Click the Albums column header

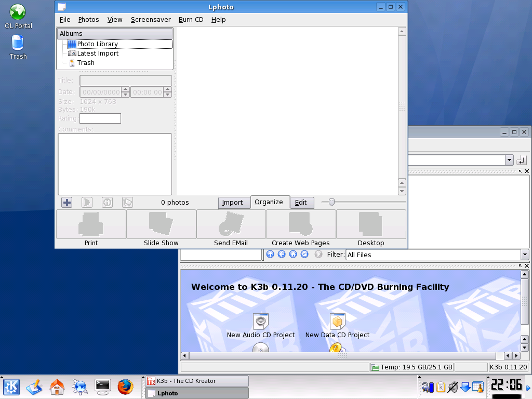pos(115,34)
